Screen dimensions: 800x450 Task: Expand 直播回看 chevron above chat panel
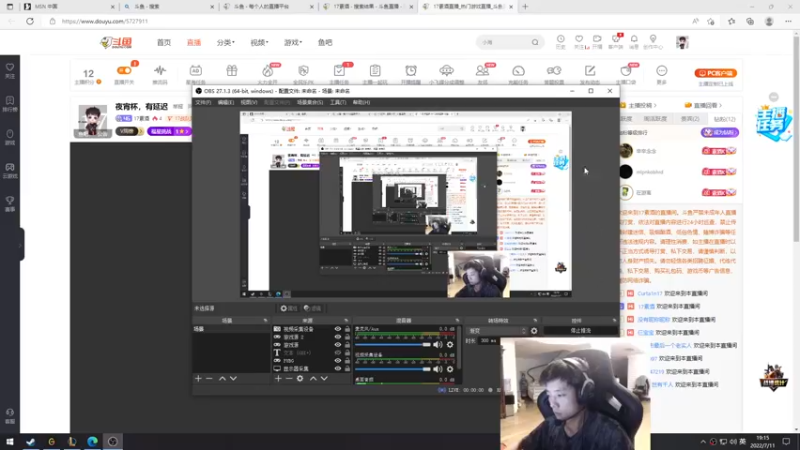pyautogui.click(x=720, y=106)
